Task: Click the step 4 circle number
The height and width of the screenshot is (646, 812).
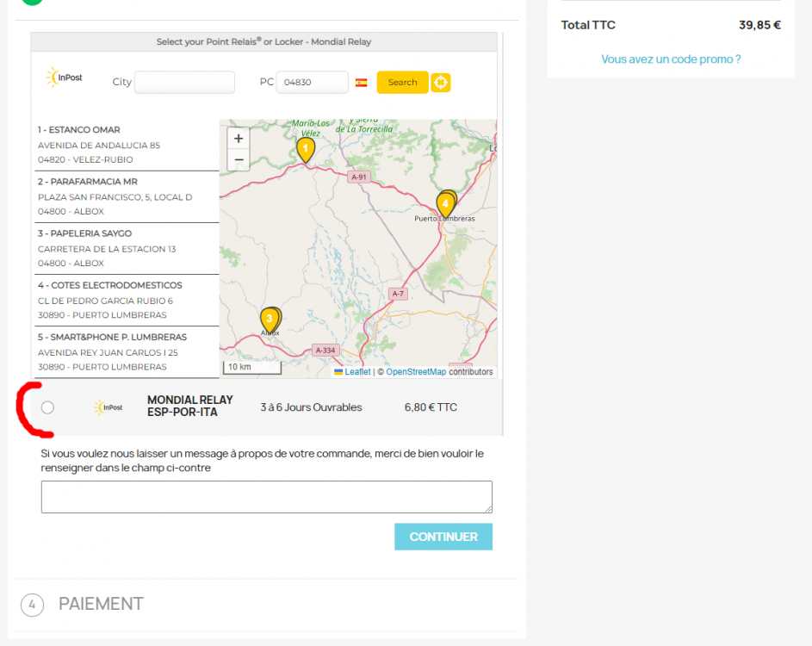Action: (32, 605)
